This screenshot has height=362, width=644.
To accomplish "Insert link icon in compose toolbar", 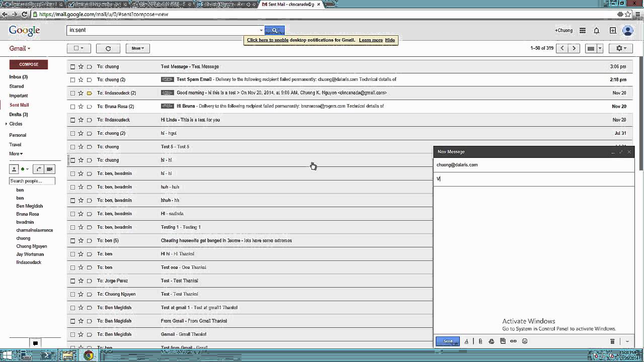I will coord(513,341).
